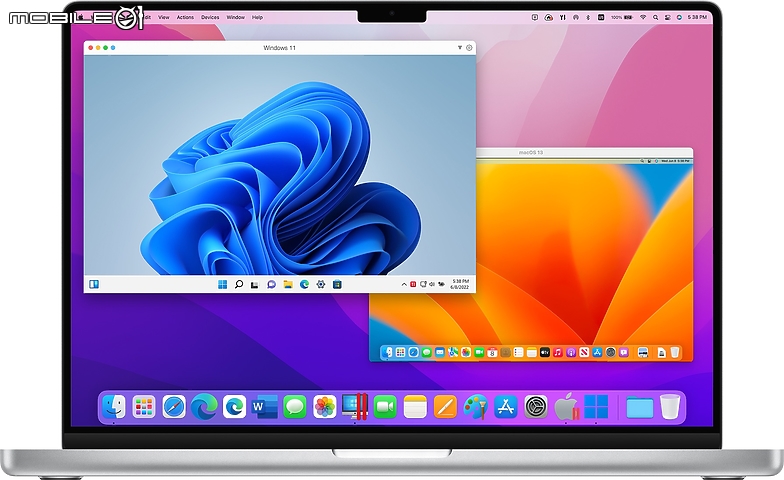Open Safari in the macOS 13 VM Dock

click(414, 352)
